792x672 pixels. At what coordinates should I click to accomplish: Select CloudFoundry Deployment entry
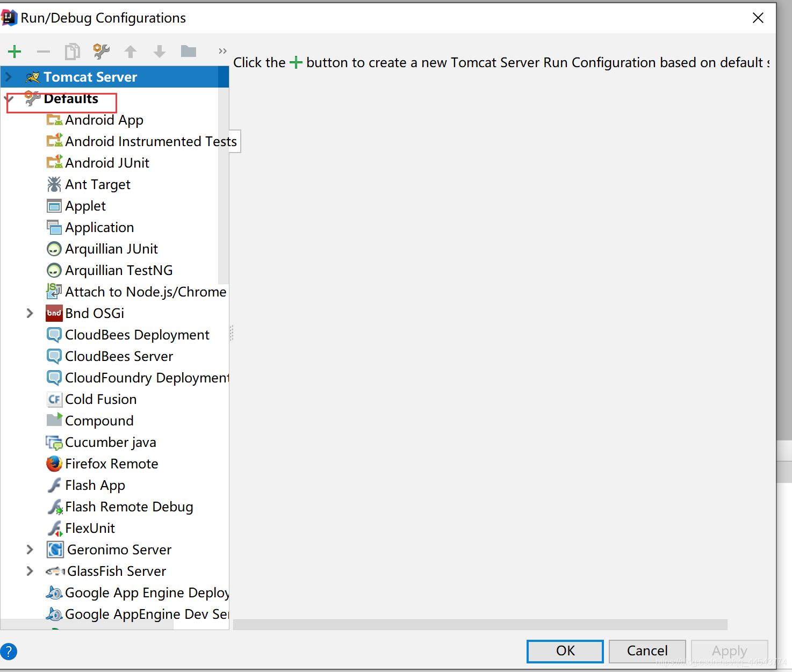147,378
